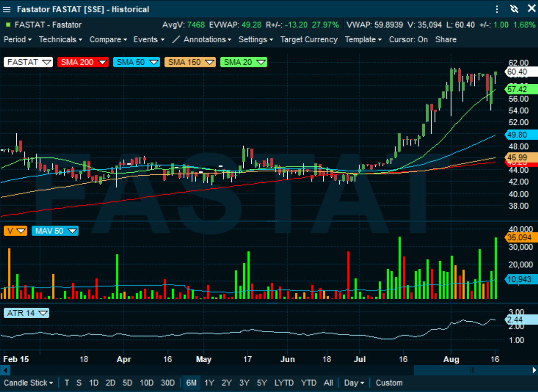Viewport: 538px width, 392px height.
Task: Click Target Currency
Action: (x=309, y=39)
